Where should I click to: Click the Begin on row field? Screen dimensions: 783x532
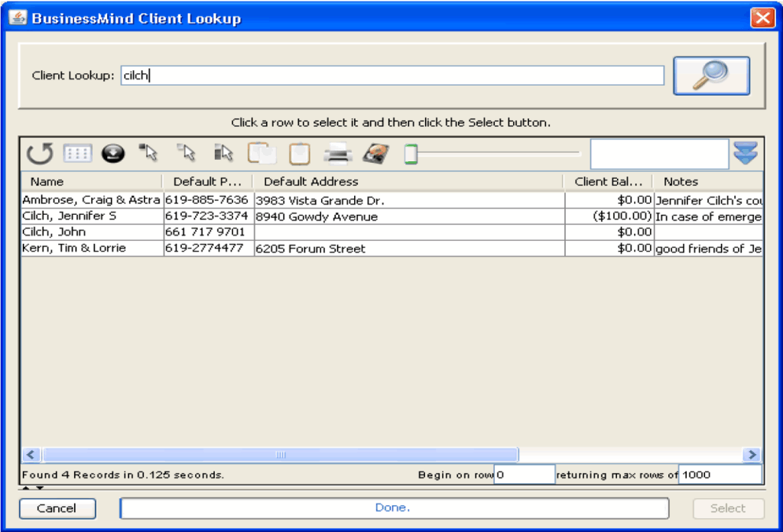pyautogui.click(x=524, y=475)
